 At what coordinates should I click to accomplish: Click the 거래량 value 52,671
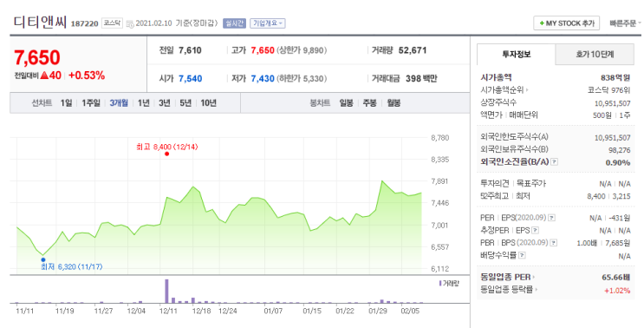tap(413, 50)
